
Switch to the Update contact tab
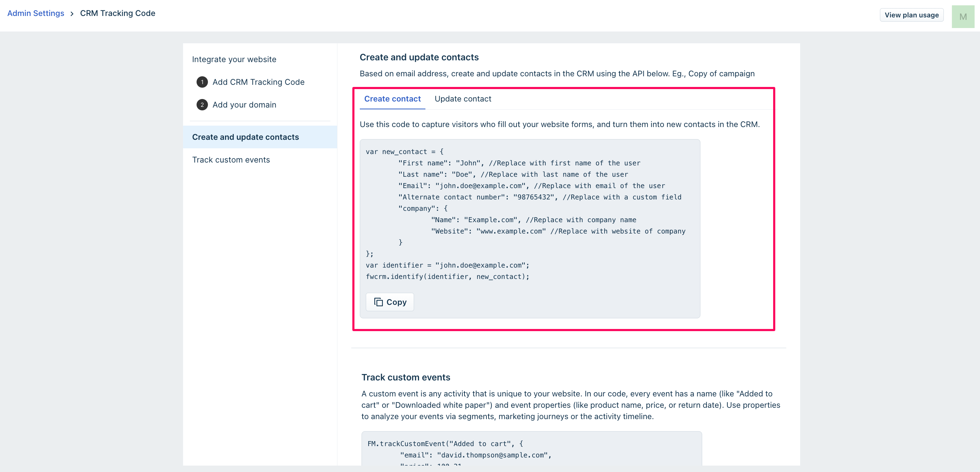463,99
